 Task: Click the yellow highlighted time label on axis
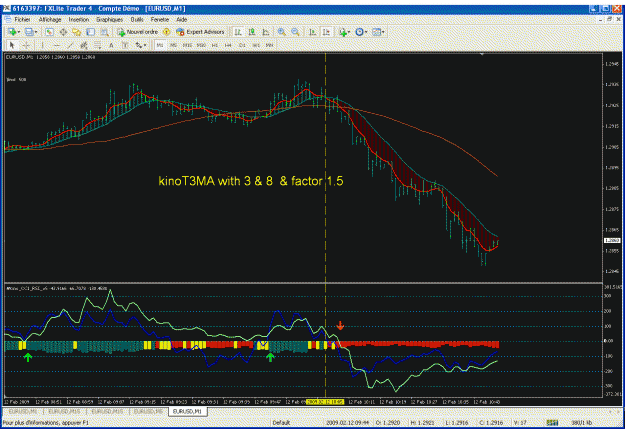pos(325,402)
